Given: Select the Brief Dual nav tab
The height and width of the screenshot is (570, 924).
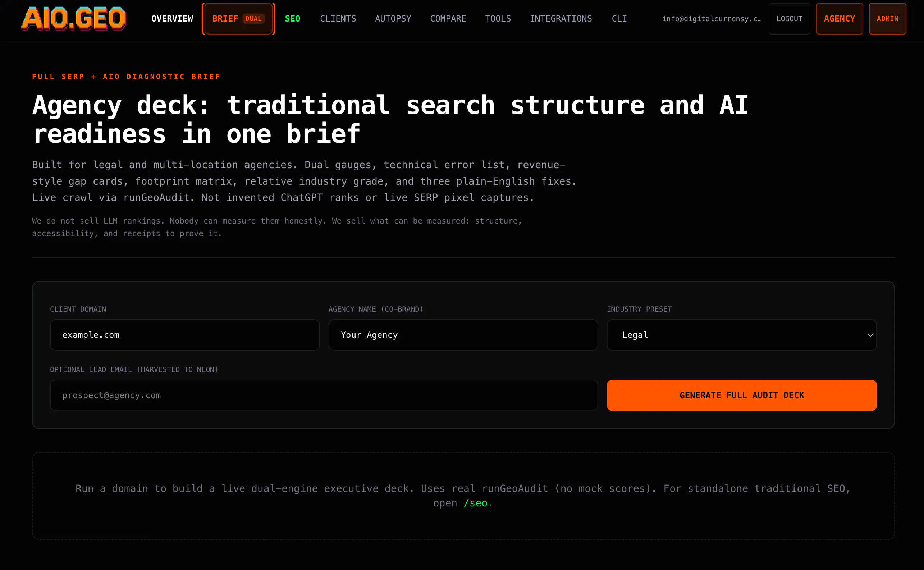Looking at the screenshot, I should (238, 18).
